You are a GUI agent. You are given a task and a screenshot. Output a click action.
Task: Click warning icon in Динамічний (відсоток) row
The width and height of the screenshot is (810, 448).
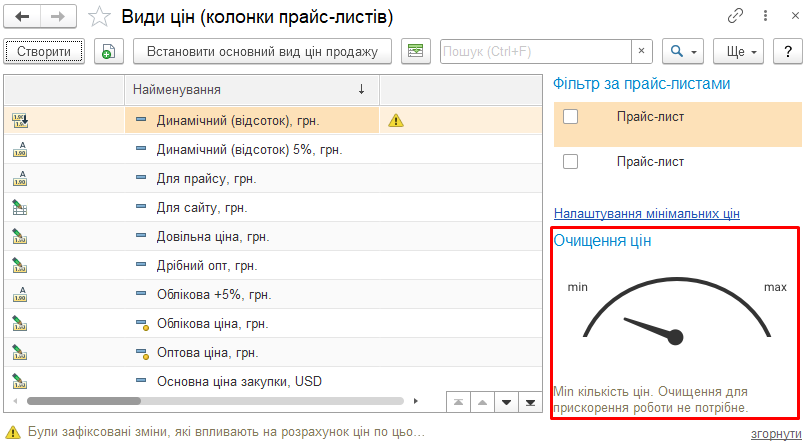[x=396, y=121]
